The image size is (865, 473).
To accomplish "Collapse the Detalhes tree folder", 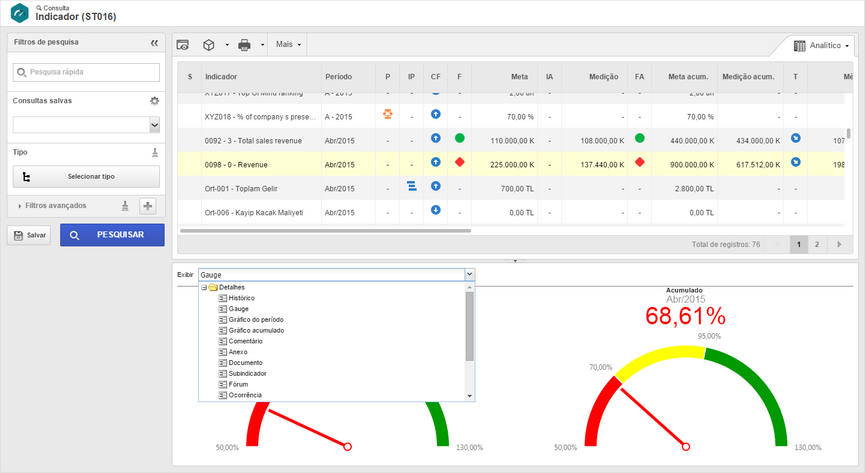I will point(204,288).
